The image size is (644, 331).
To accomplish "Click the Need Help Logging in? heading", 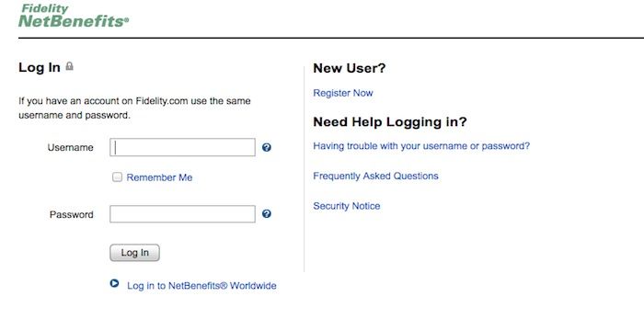I will 390,122.
